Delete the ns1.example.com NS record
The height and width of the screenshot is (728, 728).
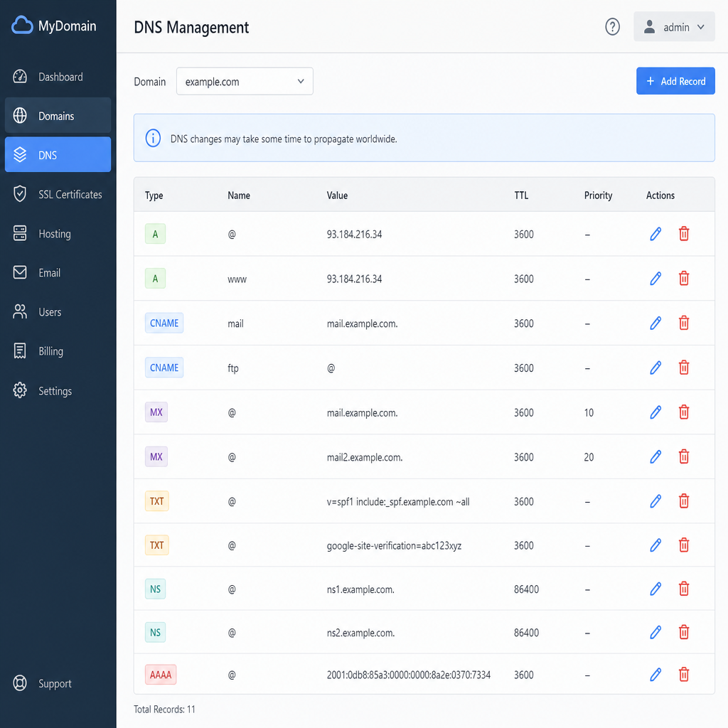point(683,589)
